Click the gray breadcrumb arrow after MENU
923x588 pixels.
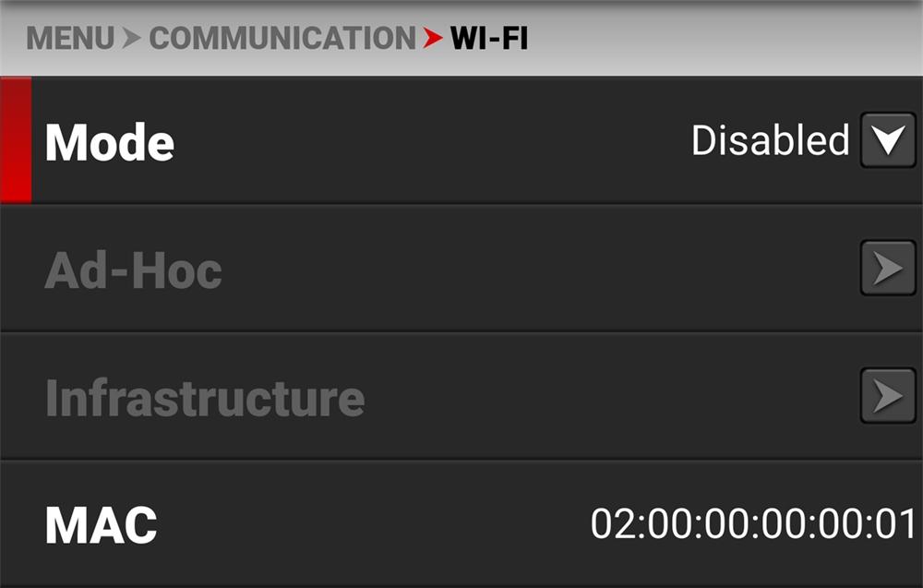point(132,38)
